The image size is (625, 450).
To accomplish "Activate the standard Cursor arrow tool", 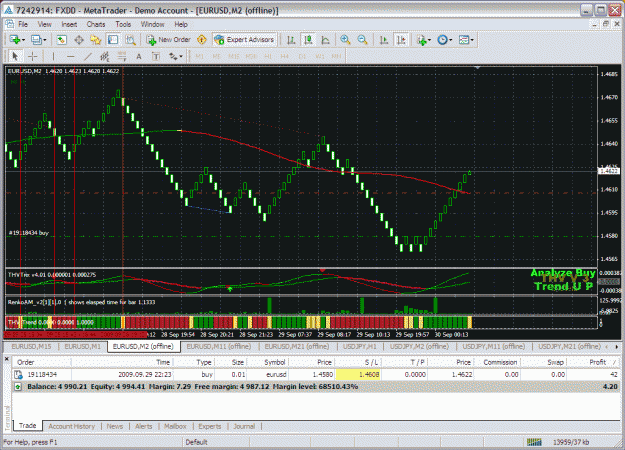I will (x=15, y=57).
